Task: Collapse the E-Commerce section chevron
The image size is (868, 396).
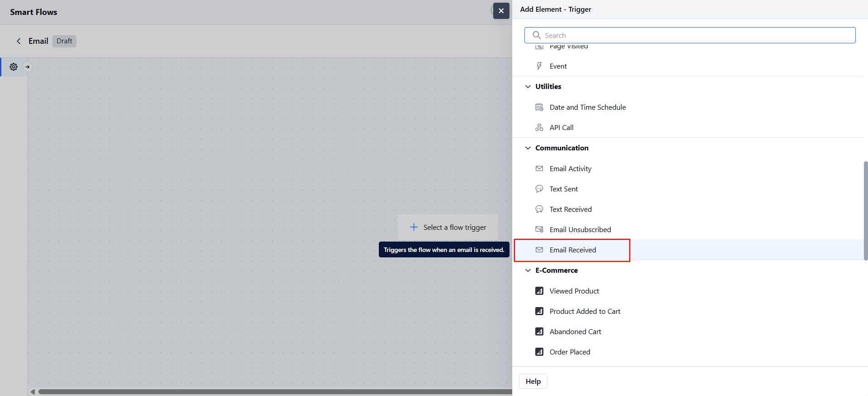Action: (528, 270)
